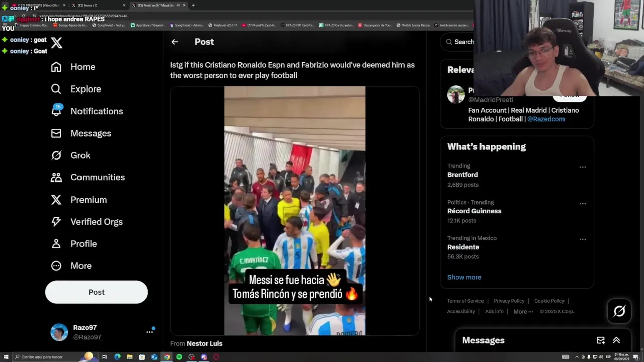Open the Brentford trending topic
Viewport: 644px width, 362px height.
tap(463, 175)
